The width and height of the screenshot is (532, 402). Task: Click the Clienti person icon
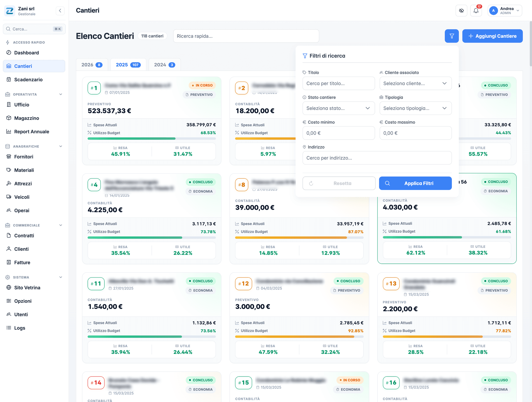(x=9, y=249)
